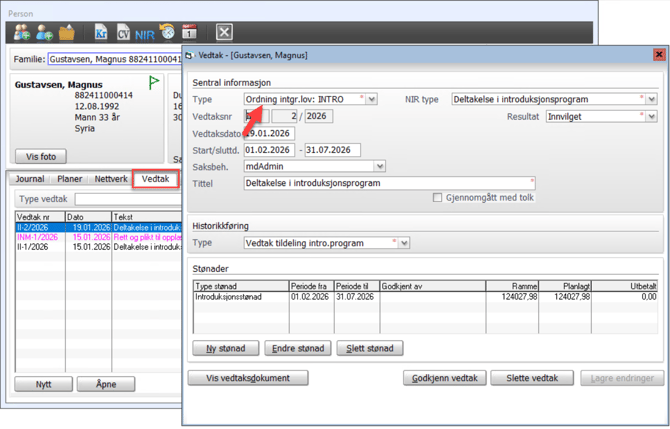Open the Historikkføring Type dropdown
This screenshot has width=670, height=429.
click(403, 243)
